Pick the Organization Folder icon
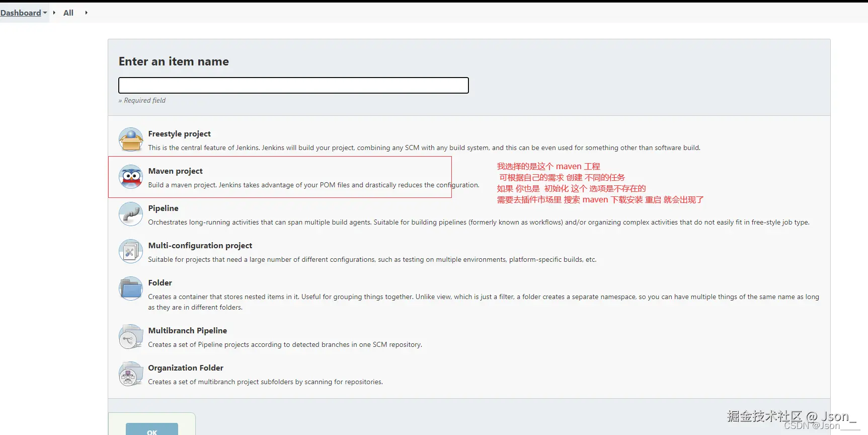Screen dimensions: 868x435 click(131, 374)
